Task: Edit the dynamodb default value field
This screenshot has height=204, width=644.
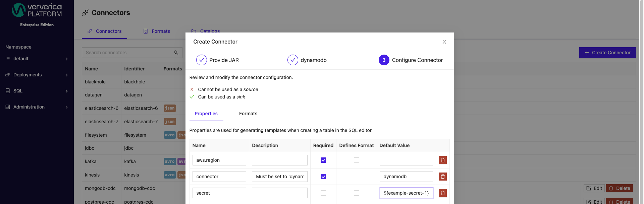Action: (406, 177)
